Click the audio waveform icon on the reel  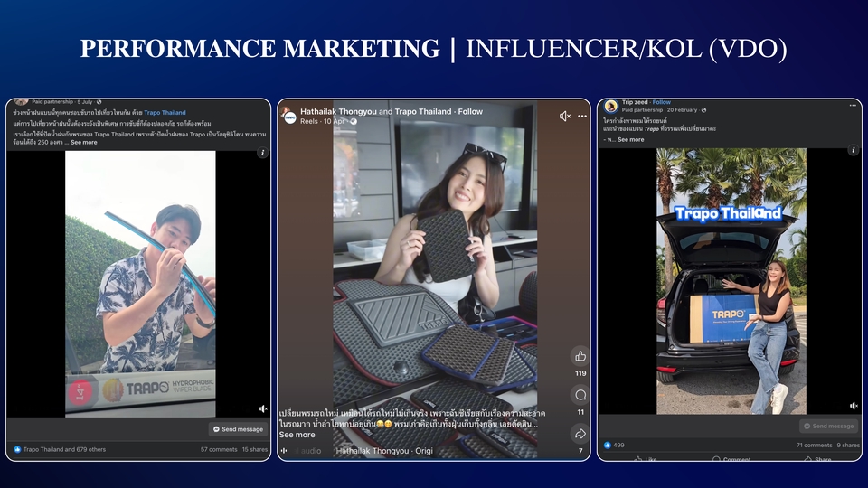(x=284, y=451)
